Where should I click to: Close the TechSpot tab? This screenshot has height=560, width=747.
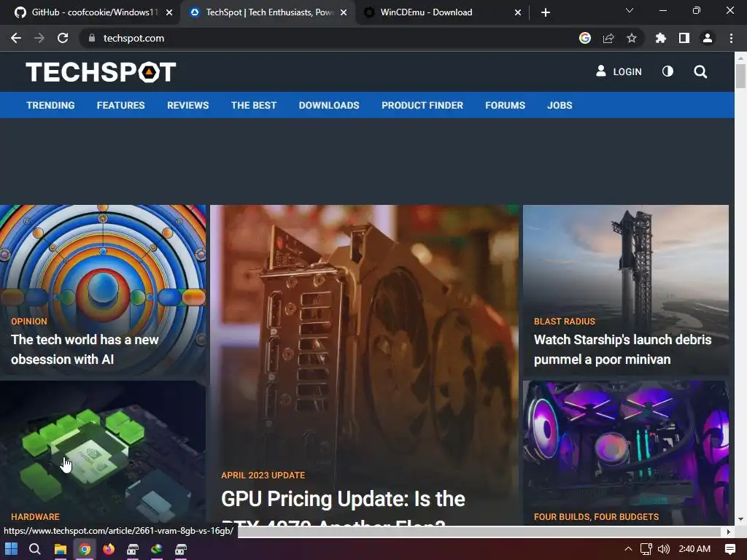[x=344, y=12]
